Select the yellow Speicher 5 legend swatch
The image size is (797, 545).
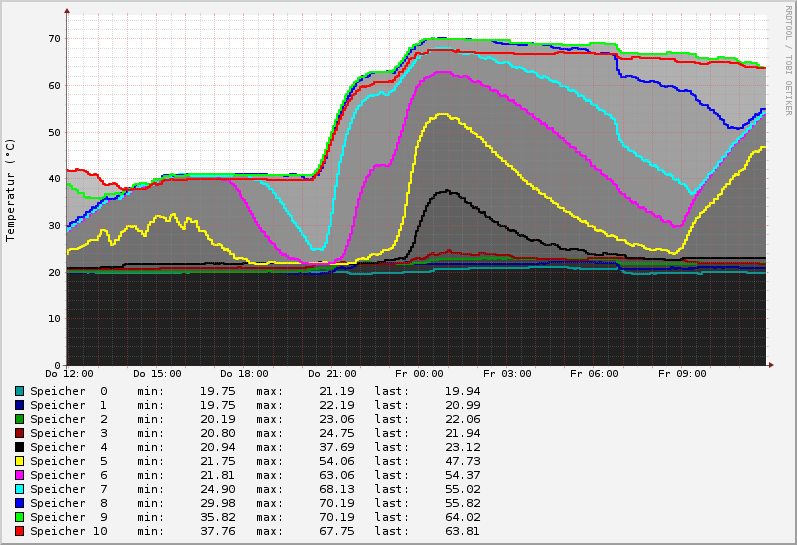tap(19, 461)
